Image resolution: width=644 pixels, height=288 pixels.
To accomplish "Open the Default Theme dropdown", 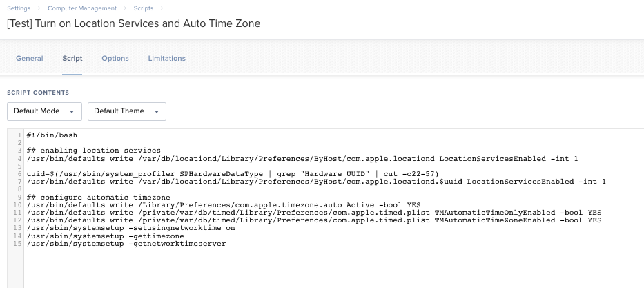I will [x=127, y=111].
